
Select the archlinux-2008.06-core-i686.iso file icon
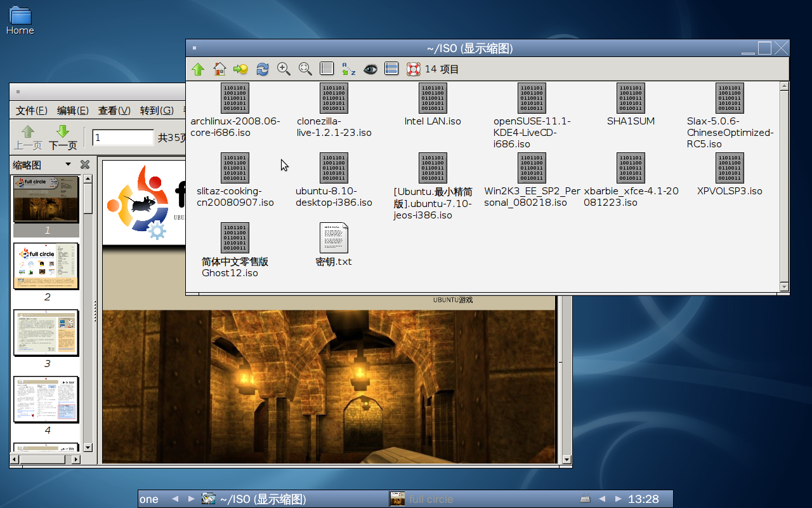pos(235,98)
